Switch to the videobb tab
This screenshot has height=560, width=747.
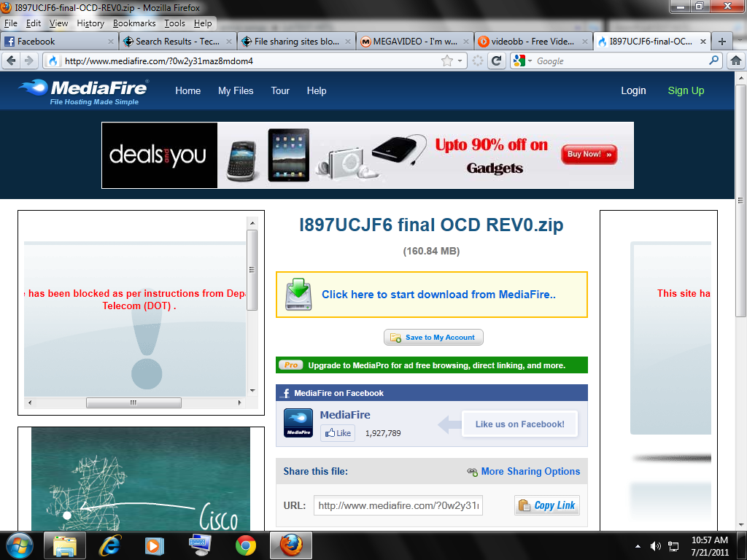533,42
